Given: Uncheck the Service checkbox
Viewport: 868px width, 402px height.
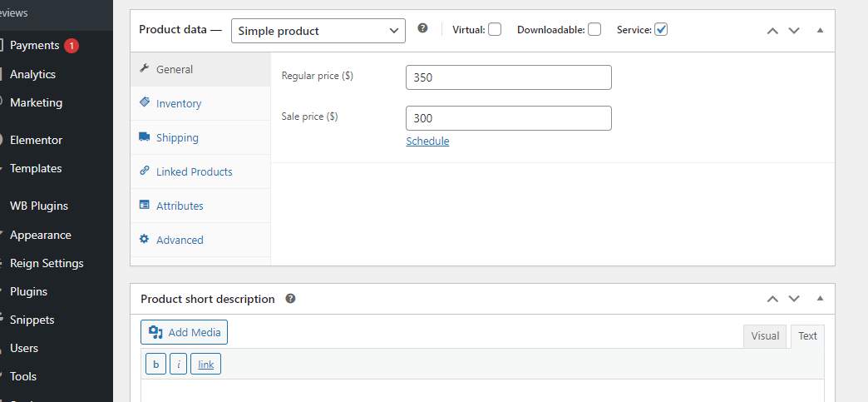Looking at the screenshot, I should pos(661,29).
